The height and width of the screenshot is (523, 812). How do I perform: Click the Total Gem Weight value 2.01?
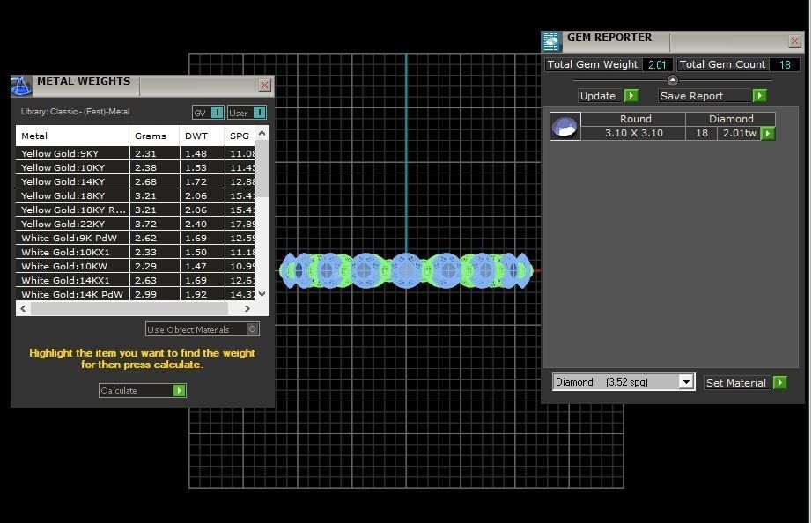point(657,65)
